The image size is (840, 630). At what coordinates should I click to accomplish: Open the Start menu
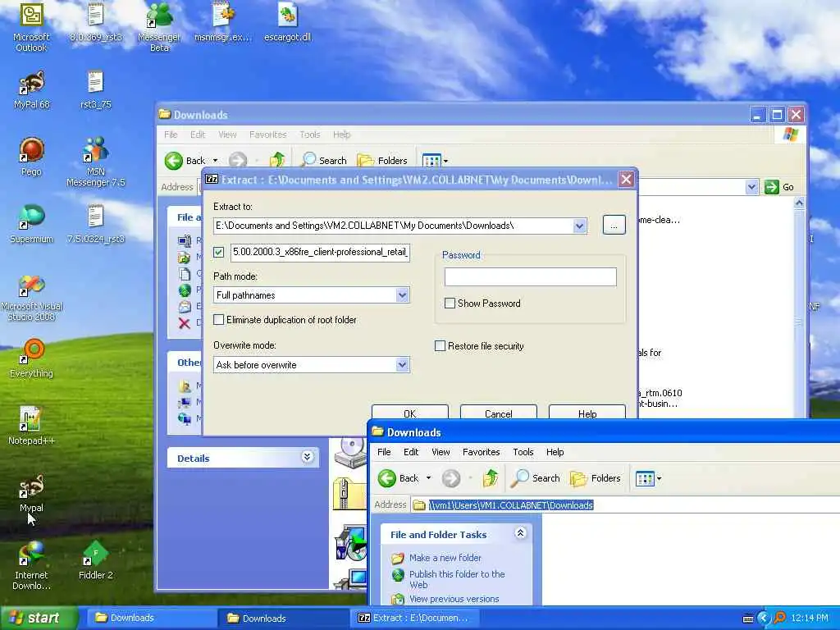(38, 618)
